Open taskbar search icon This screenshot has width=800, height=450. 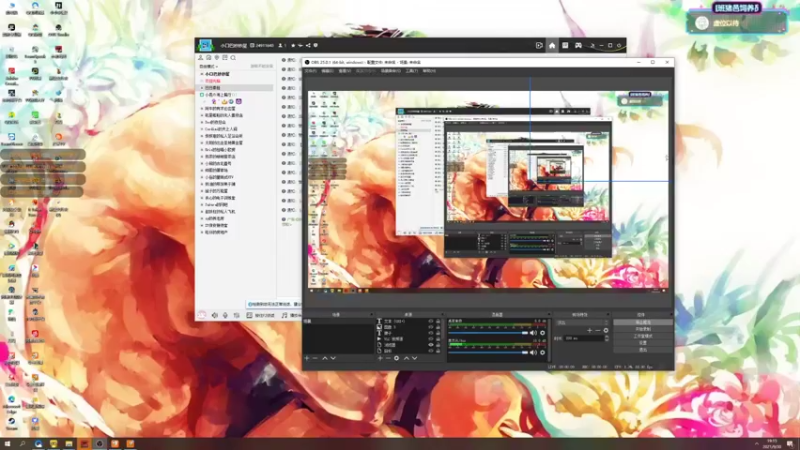(22, 443)
